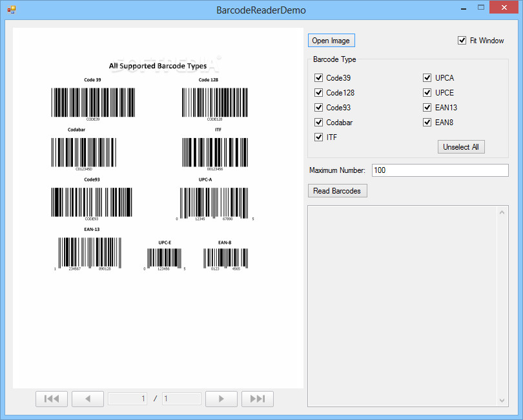Close the BarcodeReaderDemo window

504,7
